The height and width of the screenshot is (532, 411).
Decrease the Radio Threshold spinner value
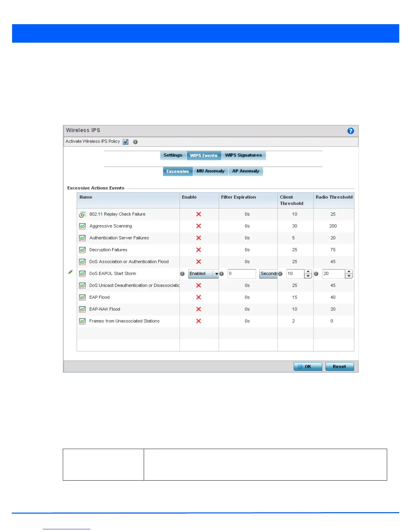349,276
